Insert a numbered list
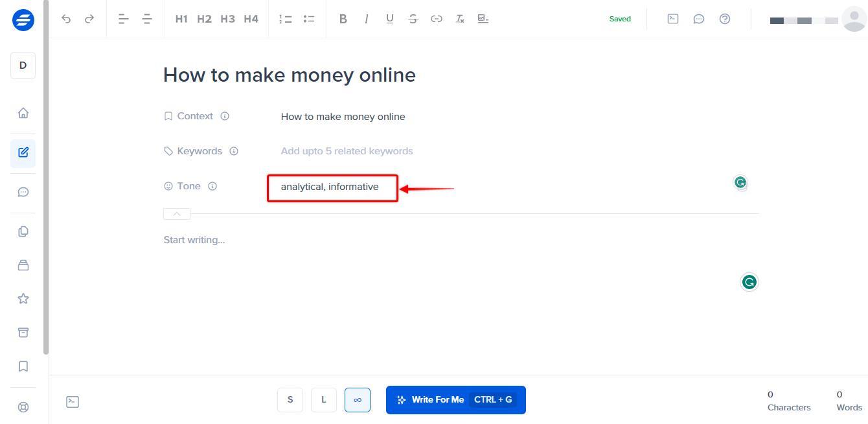The height and width of the screenshot is (424, 868). [286, 19]
